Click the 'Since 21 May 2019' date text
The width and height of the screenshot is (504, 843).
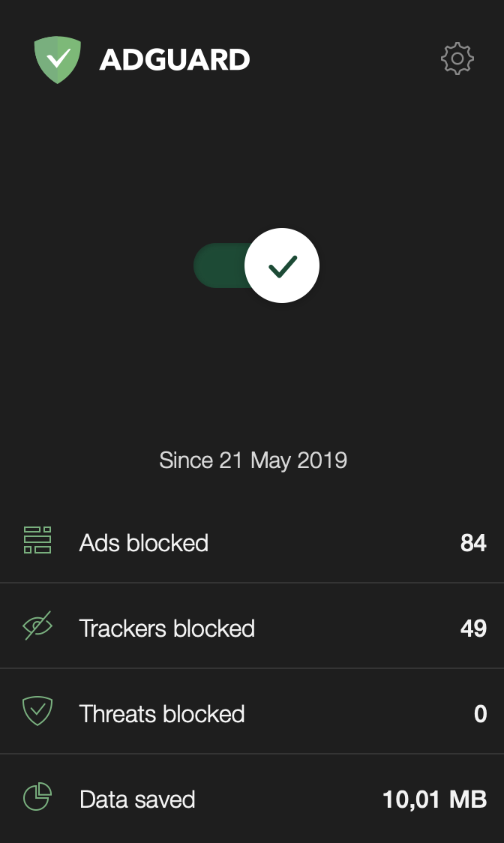pos(253,460)
